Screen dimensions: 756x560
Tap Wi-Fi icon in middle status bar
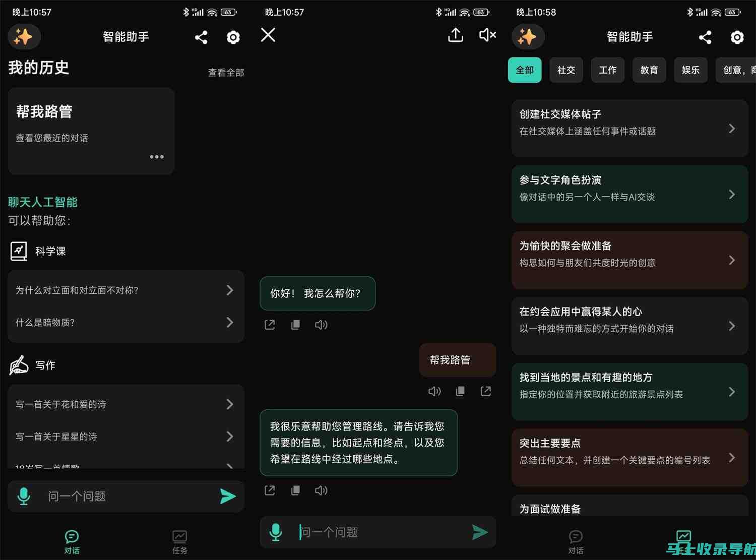coord(465,12)
